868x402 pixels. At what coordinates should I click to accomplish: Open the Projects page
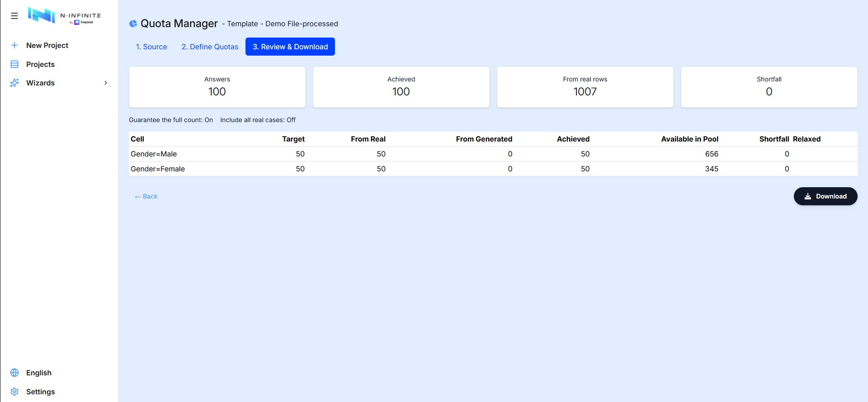(x=40, y=64)
